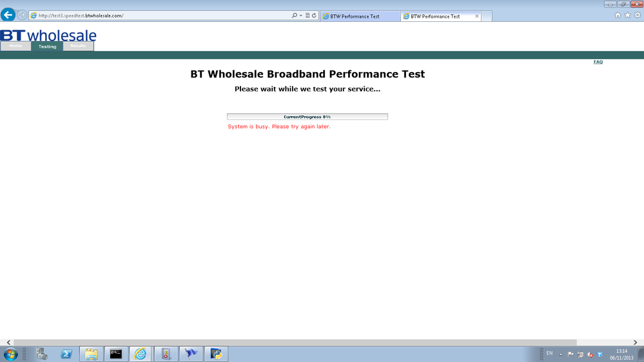Click the browser Forward arrow button
644x362 pixels.
click(22, 15)
